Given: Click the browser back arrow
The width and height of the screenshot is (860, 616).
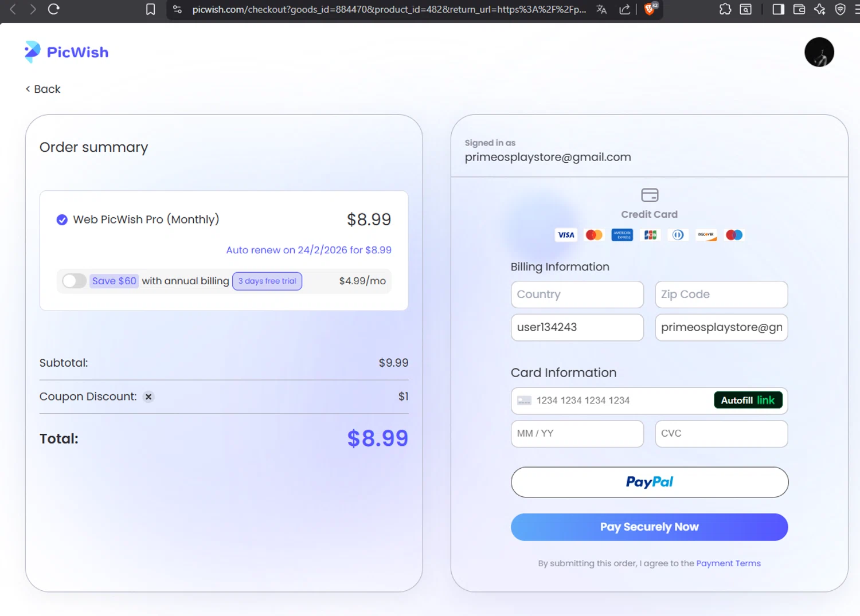Looking at the screenshot, I should (x=13, y=9).
